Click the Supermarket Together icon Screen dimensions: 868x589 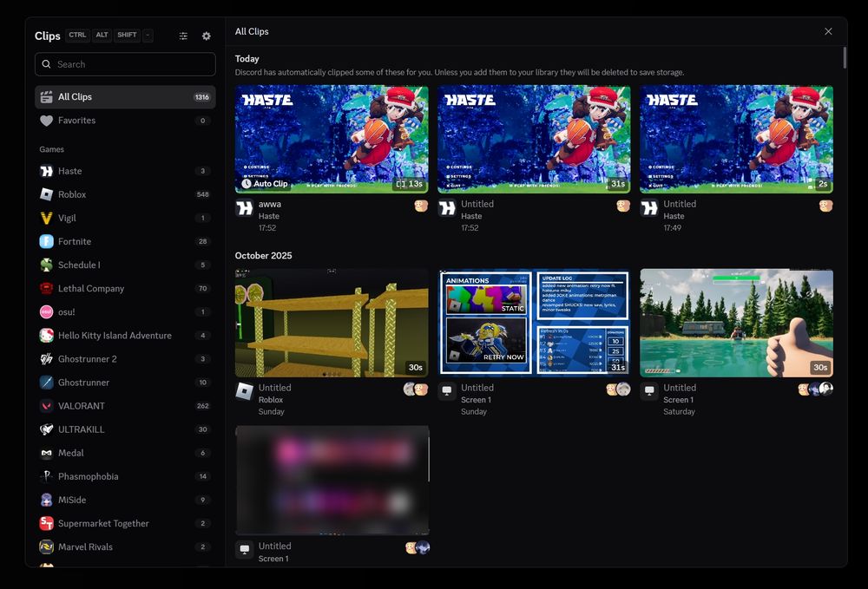click(47, 524)
